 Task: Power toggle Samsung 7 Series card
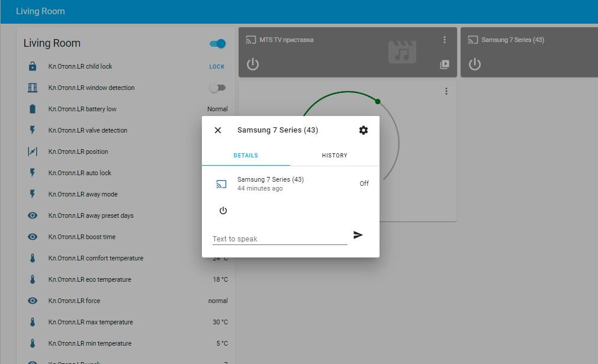(474, 64)
